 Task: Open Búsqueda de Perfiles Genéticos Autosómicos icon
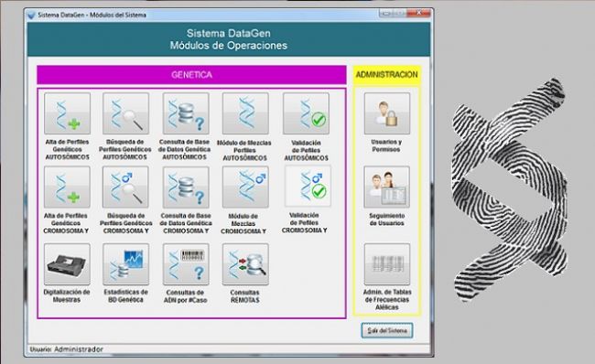tap(125, 113)
